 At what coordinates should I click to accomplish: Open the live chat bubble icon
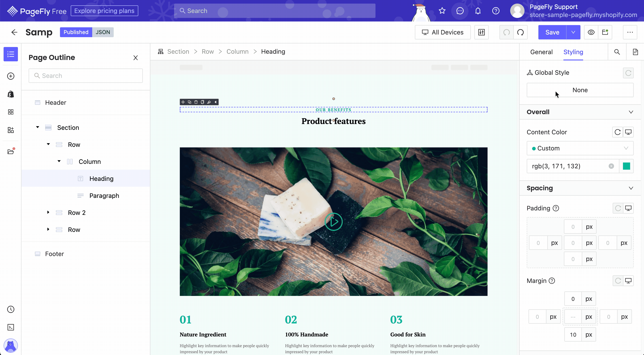[460, 11]
